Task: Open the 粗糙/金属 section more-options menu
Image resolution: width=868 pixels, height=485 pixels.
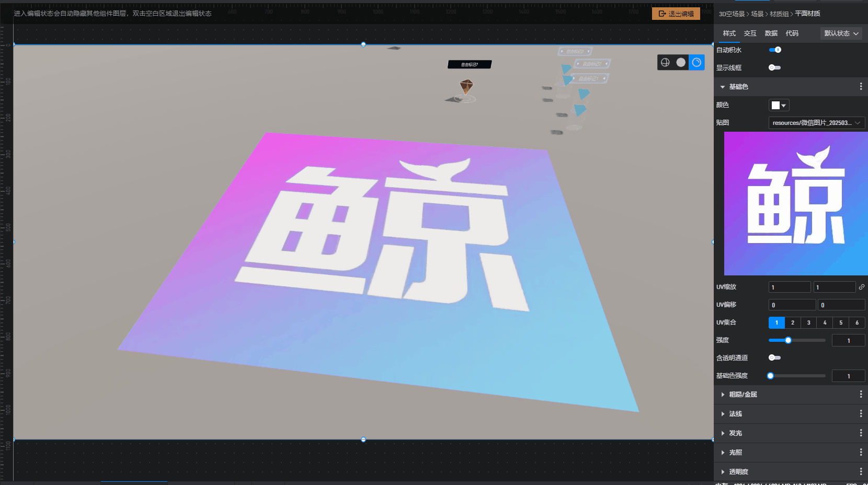Action: [861, 395]
